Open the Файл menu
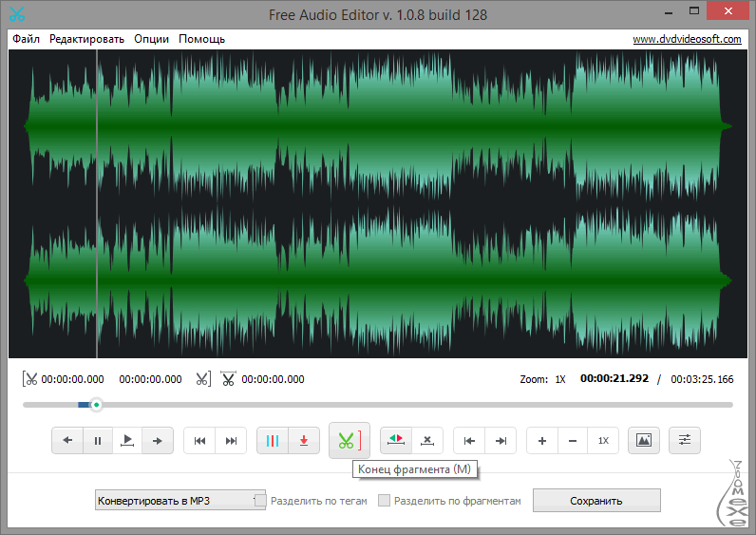756x535 pixels. [26, 39]
